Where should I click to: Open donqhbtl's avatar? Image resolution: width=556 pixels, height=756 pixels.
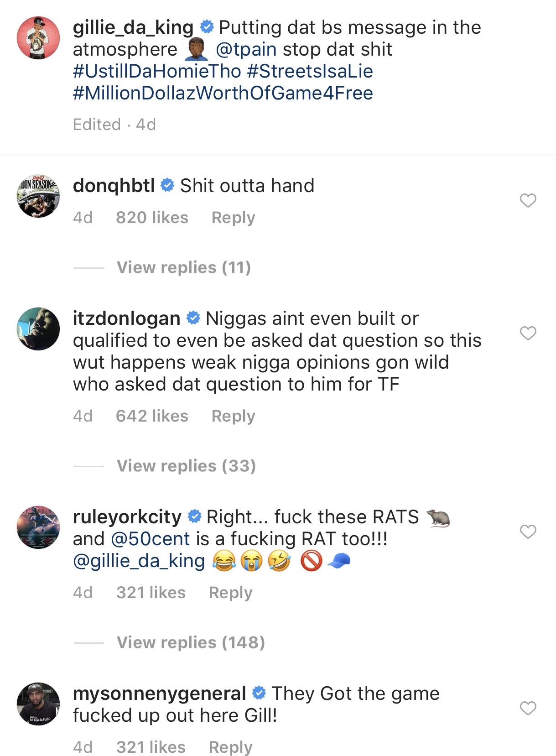pyautogui.click(x=38, y=196)
